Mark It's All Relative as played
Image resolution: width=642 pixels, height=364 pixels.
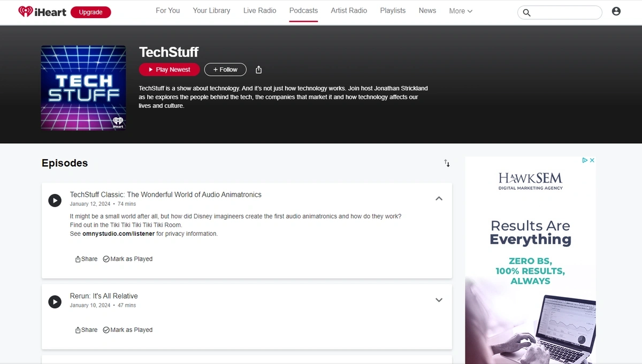(x=128, y=330)
